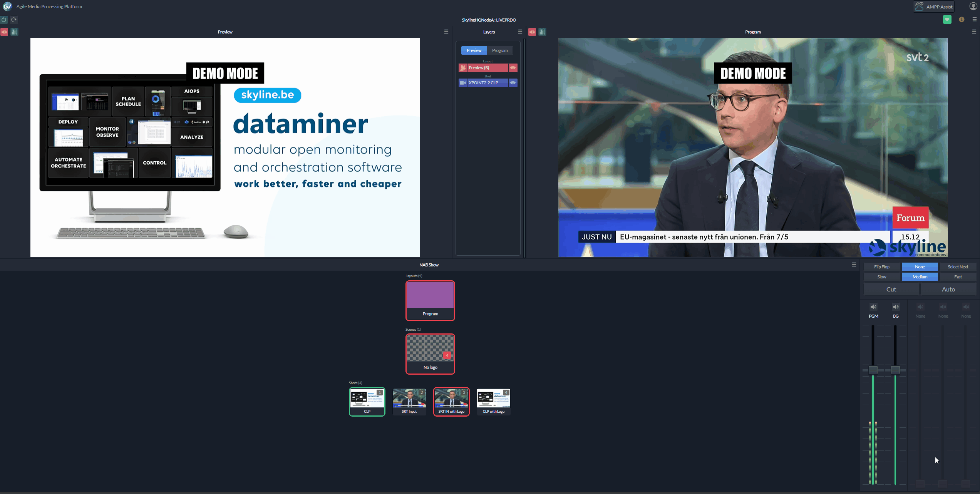Open the top-right hamburger menu beside info icon
Viewport: 980px width, 494px height.
coord(975,20)
